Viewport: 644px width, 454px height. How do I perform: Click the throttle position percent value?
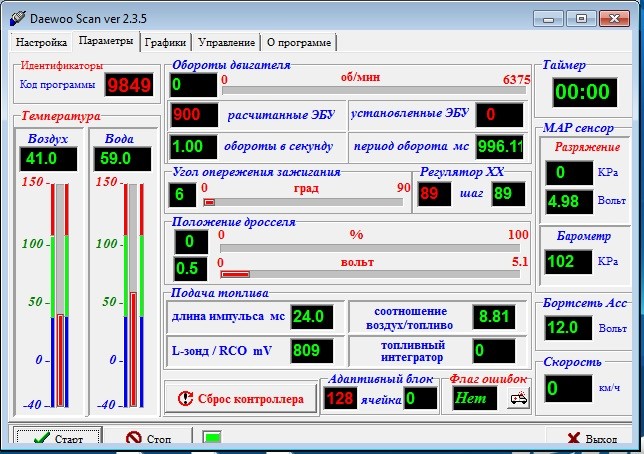191,242
